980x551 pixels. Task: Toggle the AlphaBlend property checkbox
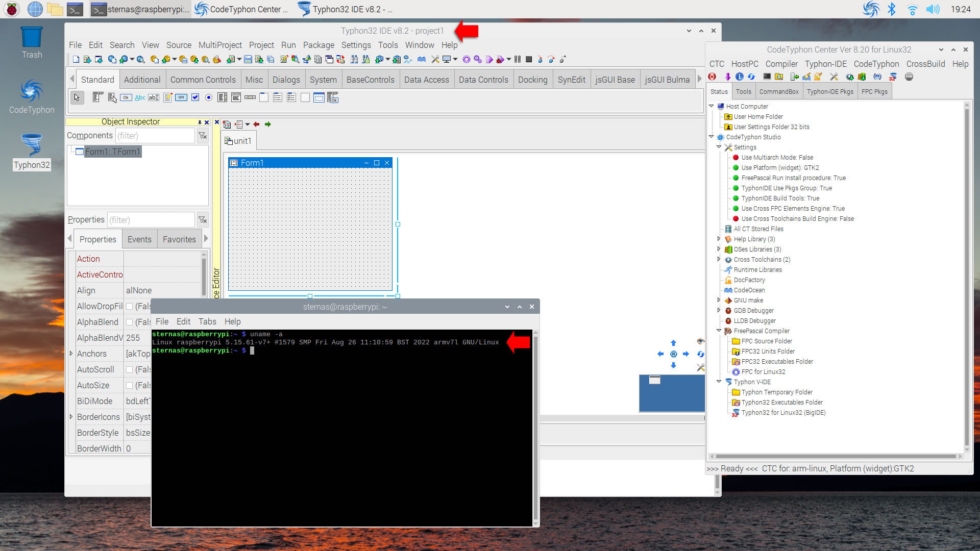click(130, 322)
